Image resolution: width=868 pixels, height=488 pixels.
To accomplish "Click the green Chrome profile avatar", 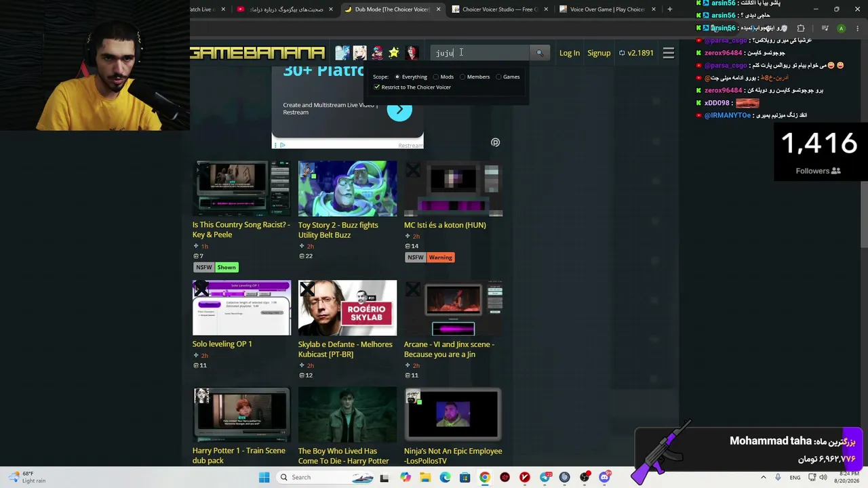I will point(841,28).
